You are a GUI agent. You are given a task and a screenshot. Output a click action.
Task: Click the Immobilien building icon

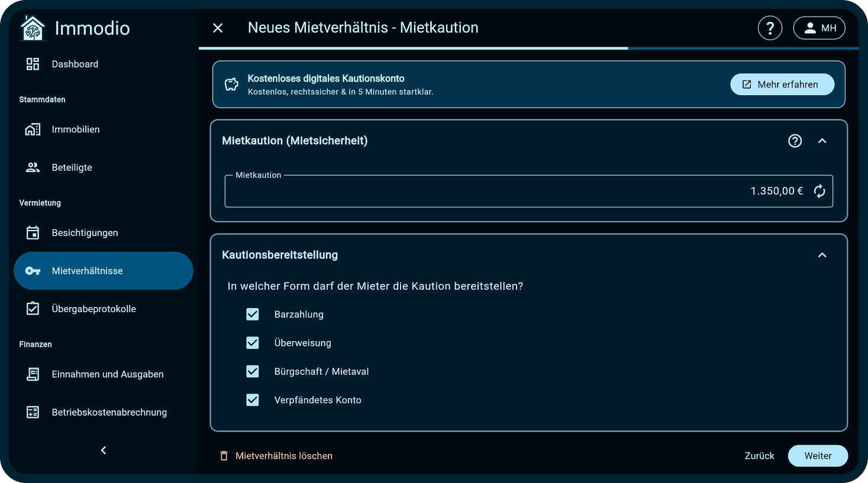(x=33, y=129)
